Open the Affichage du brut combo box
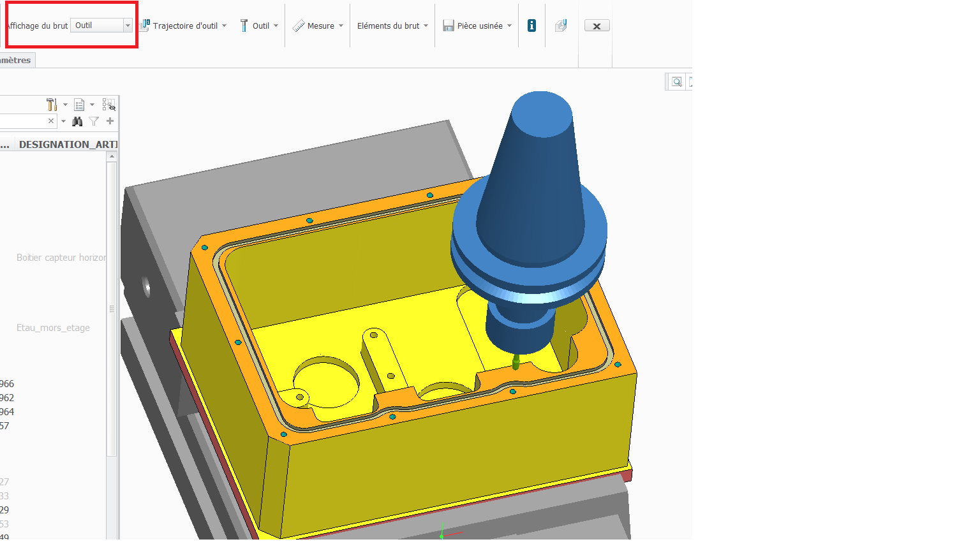 (x=101, y=26)
